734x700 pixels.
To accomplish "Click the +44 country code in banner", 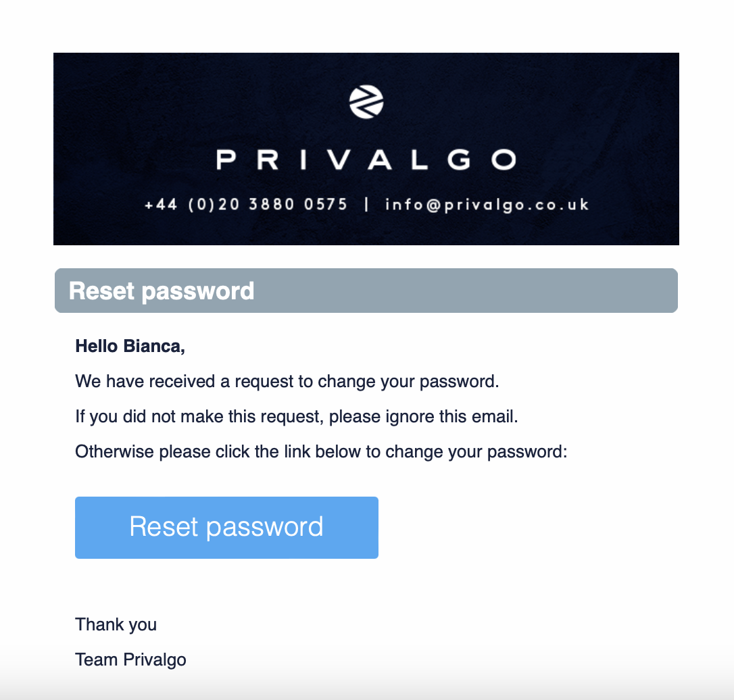I will 161,204.
